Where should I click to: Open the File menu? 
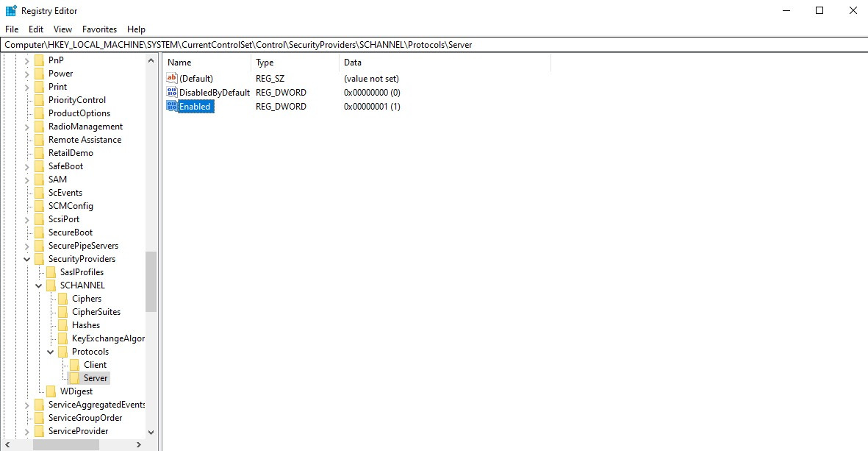pos(12,29)
